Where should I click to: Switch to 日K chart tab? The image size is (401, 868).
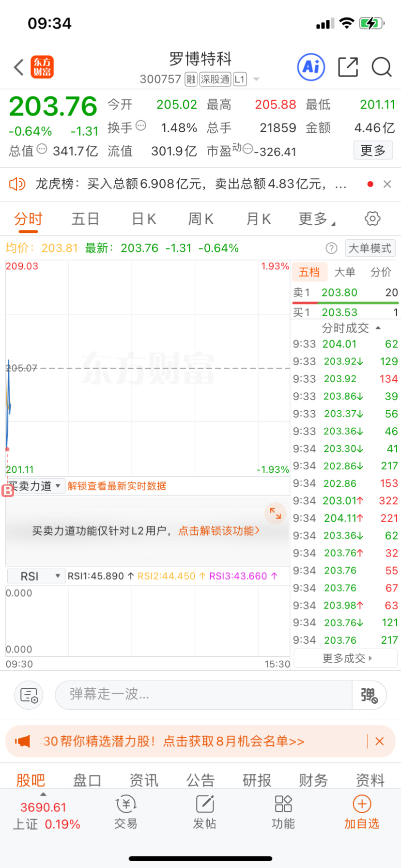click(x=144, y=219)
